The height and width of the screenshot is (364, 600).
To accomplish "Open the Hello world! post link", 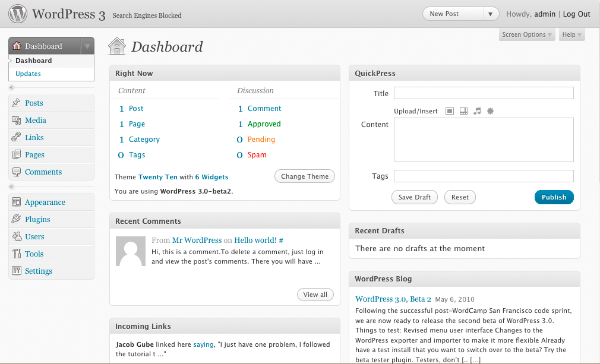I will [255, 240].
